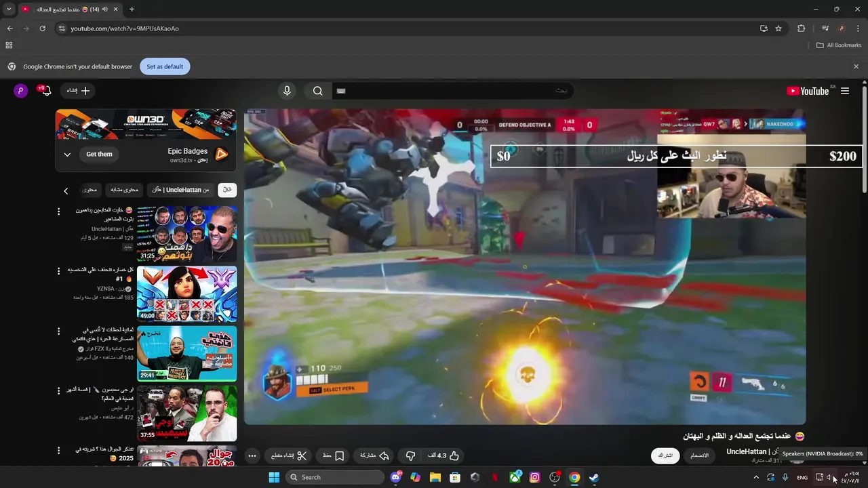Select the 'الكل' (All) filter chip
868x488 pixels.
(x=227, y=190)
